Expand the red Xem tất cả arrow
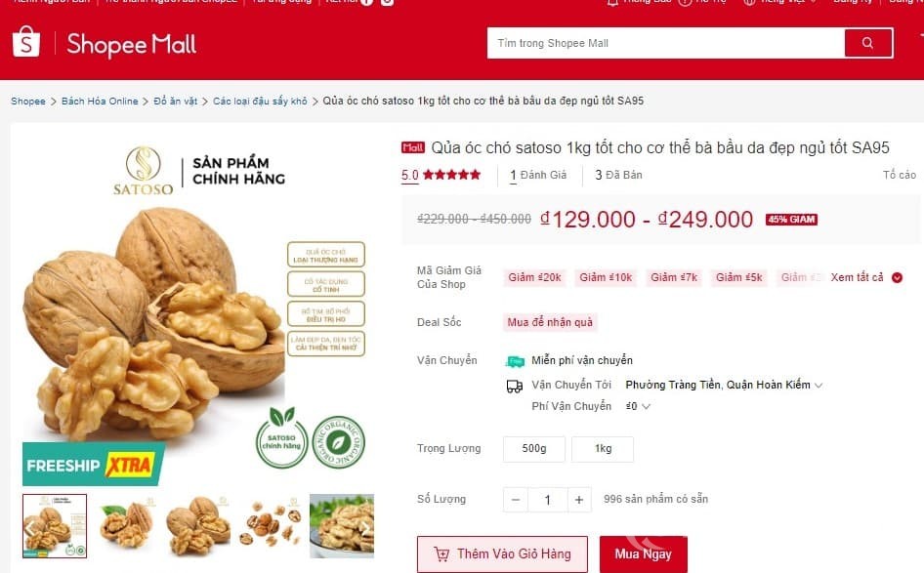The width and height of the screenshot is (924, 573). point(897,277)
